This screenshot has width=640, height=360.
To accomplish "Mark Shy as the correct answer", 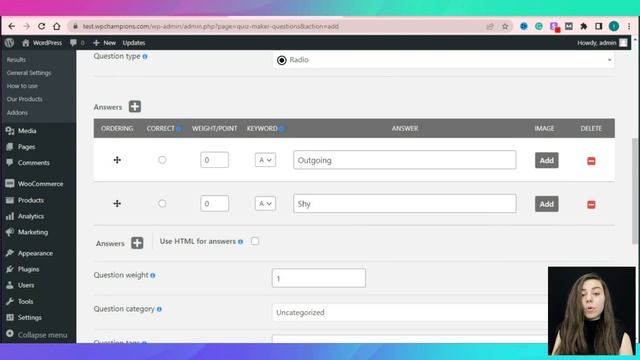I will click(162, 203).
